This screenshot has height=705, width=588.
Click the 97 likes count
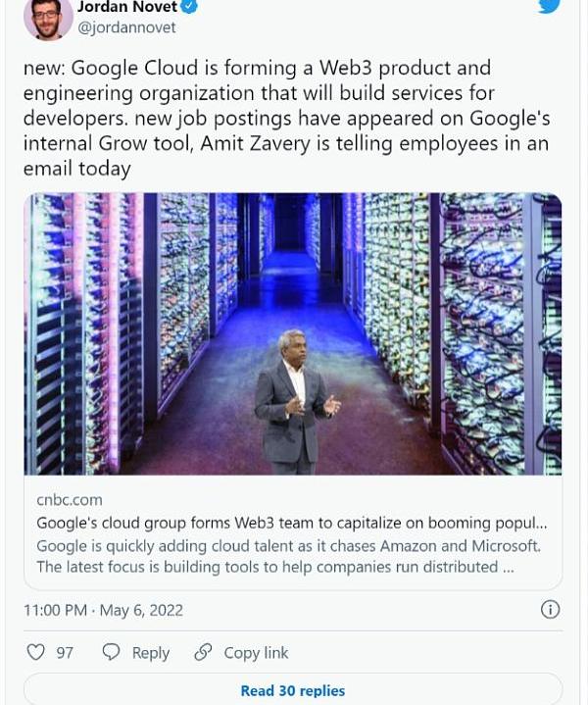pos(65,652)
